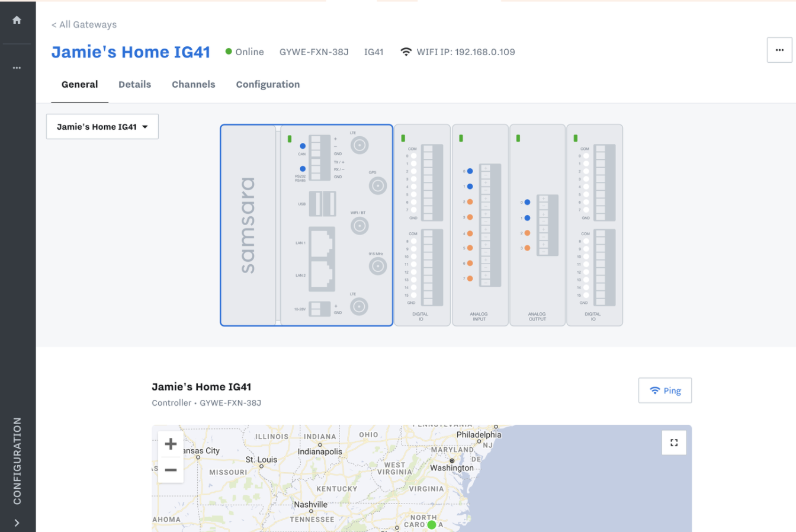Click the CAN/RS232 terminal block

pos(320,158)
